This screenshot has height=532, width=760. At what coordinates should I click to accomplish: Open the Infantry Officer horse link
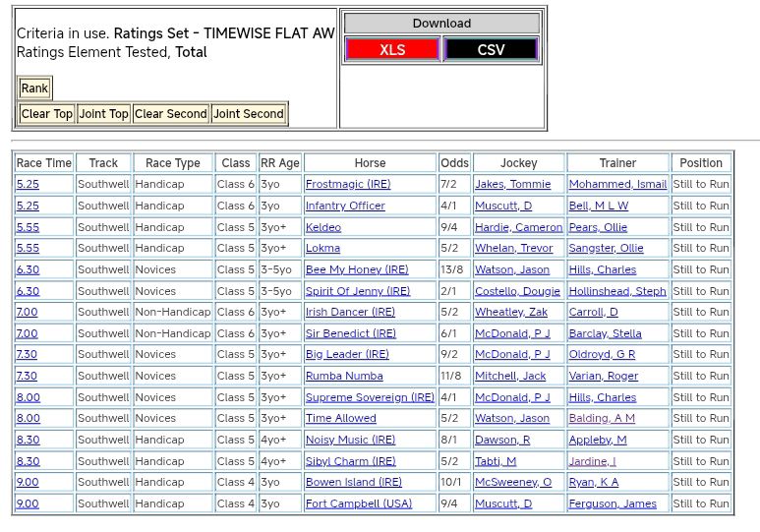pyautogui.click(x=345, y=206)
